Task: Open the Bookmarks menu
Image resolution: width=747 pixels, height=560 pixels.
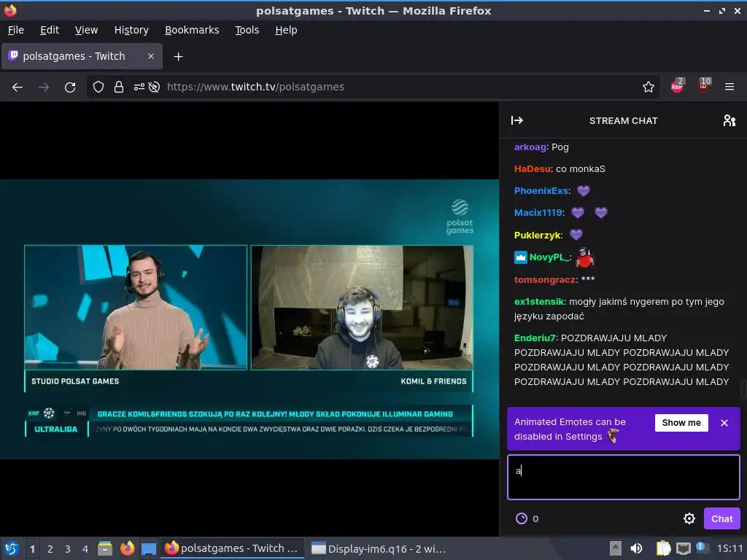Action: tap(192, 30)
